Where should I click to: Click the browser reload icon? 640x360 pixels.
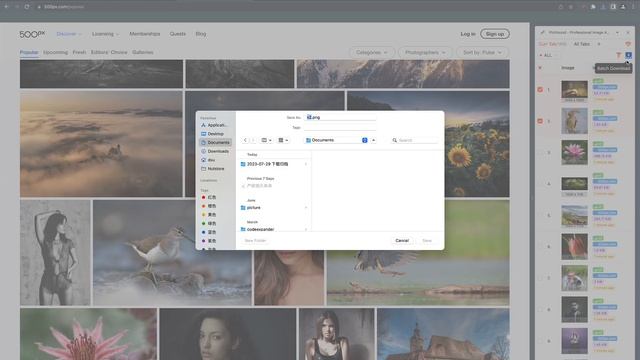tap(27, 7)
